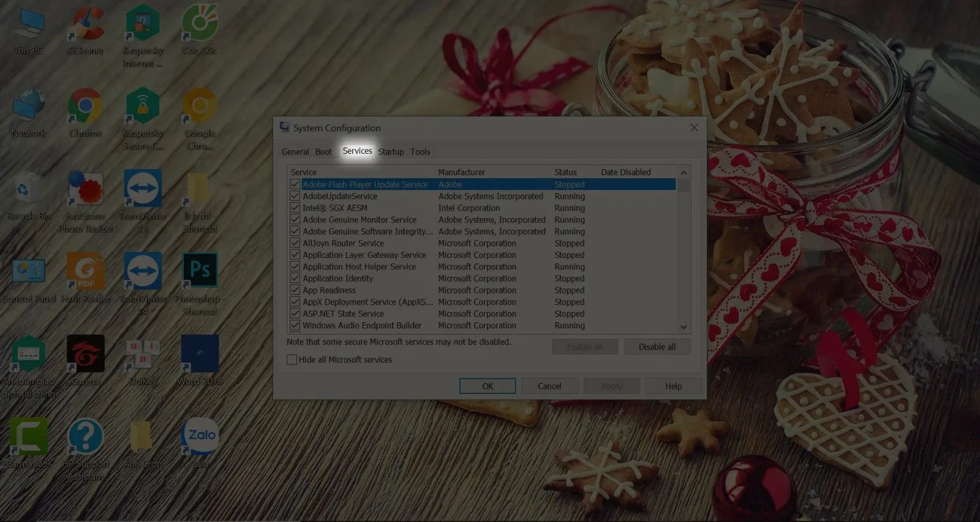Viewport: 980px width, 522px height.
Task: Click the Disable all button
Action: coord(657,347)
